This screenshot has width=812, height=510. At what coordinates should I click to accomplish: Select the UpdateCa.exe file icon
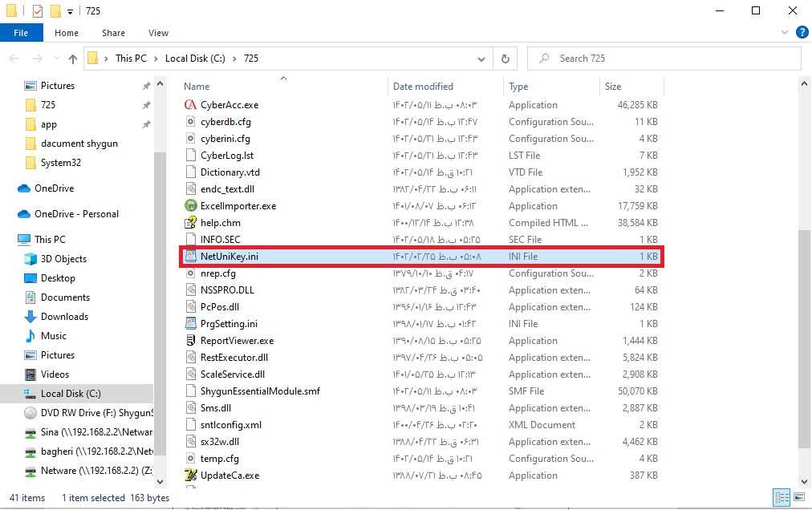click(190, 476)
